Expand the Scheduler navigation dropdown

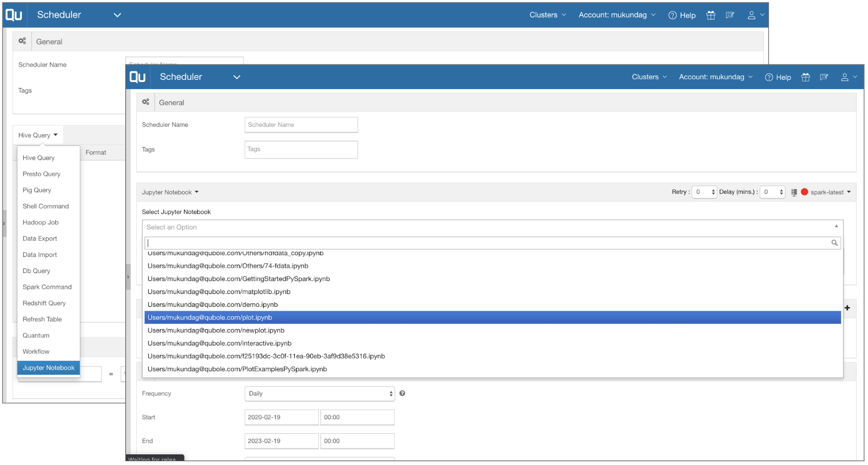coord(237,77)
